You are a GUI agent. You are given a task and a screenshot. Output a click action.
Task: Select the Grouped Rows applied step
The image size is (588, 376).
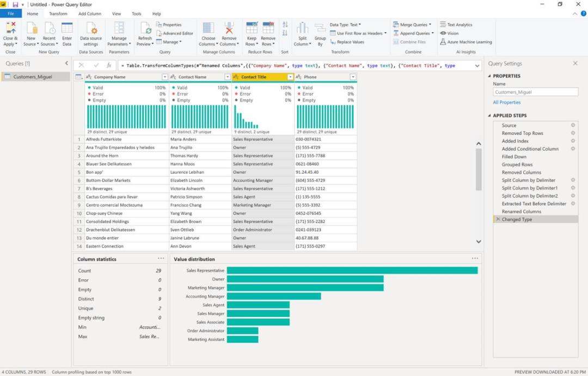point(518,164)
